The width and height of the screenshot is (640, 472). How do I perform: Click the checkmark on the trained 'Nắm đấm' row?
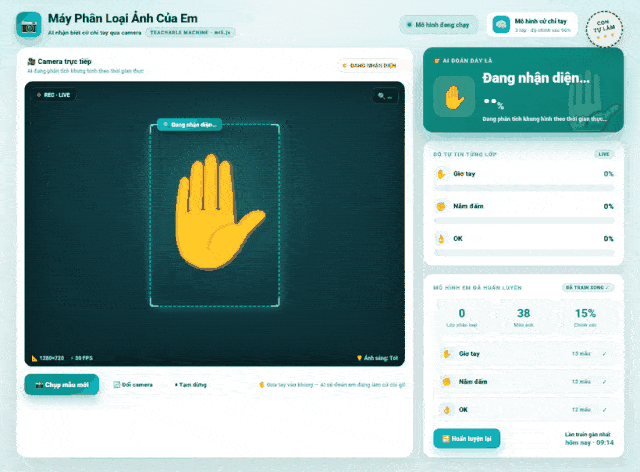[604, 382]
